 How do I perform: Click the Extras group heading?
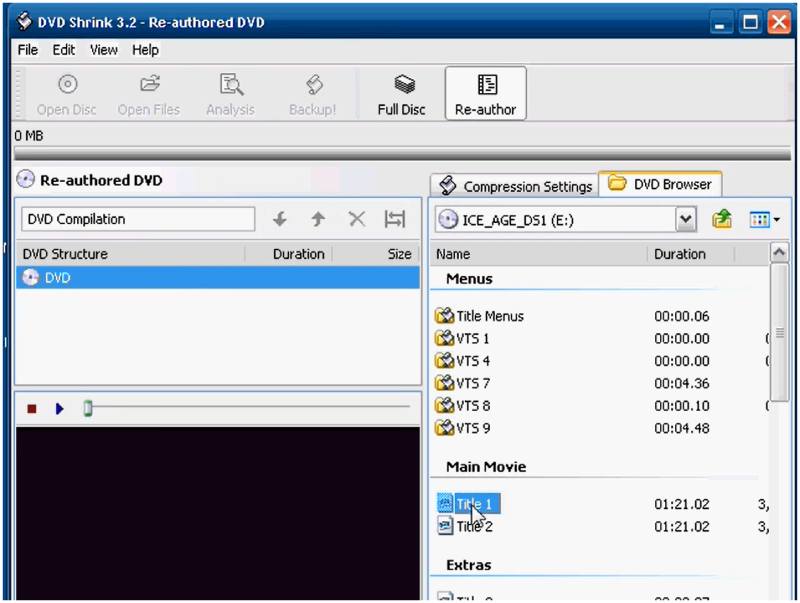[468, 565]
